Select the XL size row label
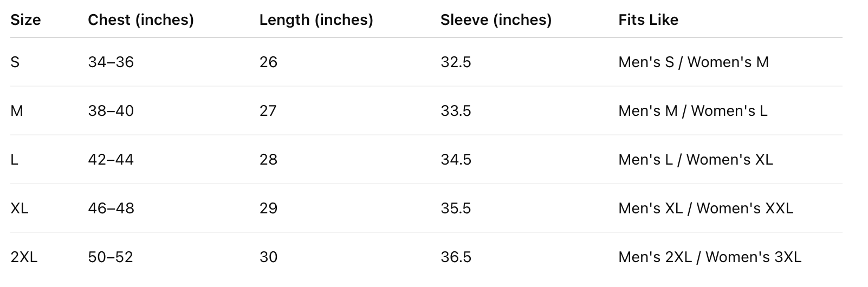The height and width of the screenshot is (287, 868). click(x=20, y=208)
